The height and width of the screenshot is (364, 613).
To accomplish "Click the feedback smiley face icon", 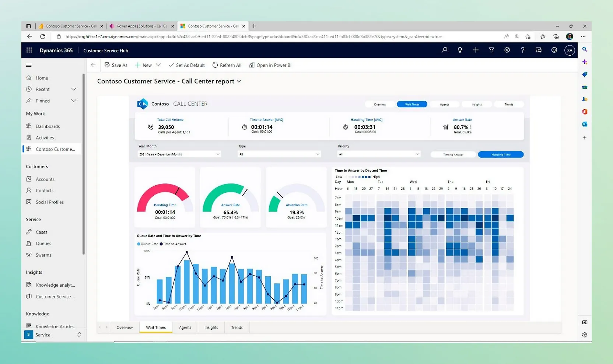I will tap(554, 50).
